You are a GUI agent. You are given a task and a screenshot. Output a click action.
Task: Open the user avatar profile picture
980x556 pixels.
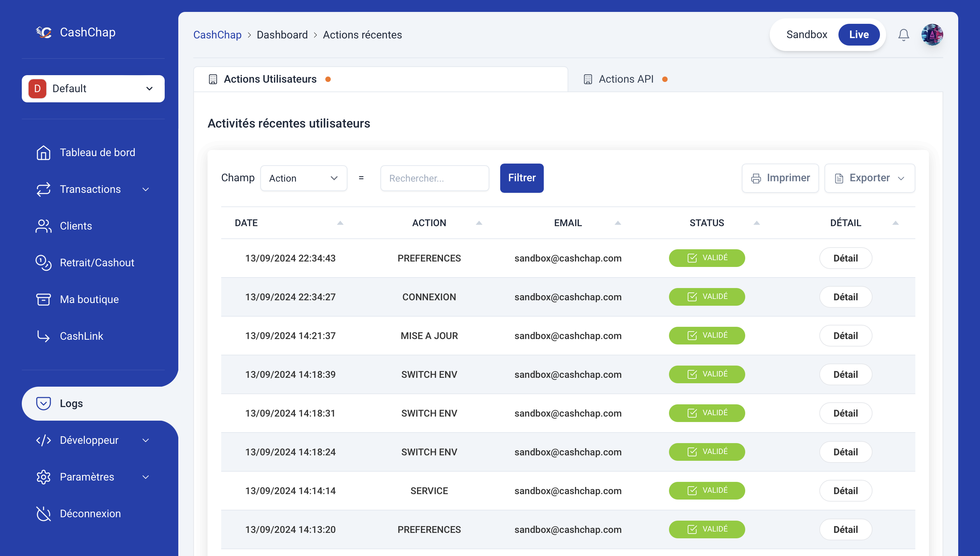pos(932,35)
